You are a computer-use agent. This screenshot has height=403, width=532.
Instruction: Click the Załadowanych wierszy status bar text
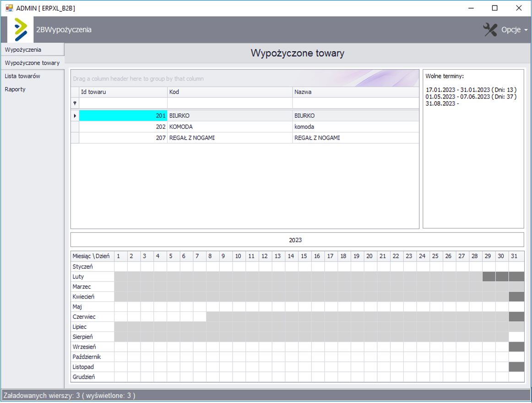(69, 396)
